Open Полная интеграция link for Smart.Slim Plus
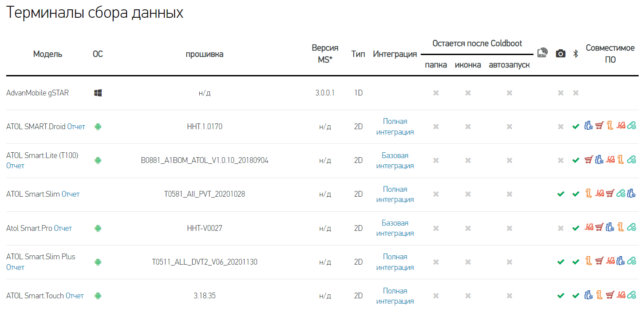 [x=395, y=262]
